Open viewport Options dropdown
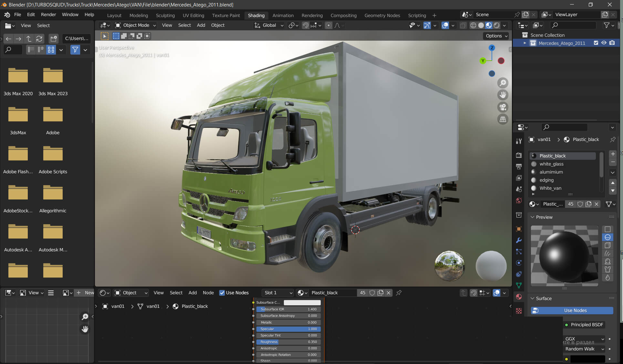The width and height of the screenshot is (623, 364). point(496,36)
